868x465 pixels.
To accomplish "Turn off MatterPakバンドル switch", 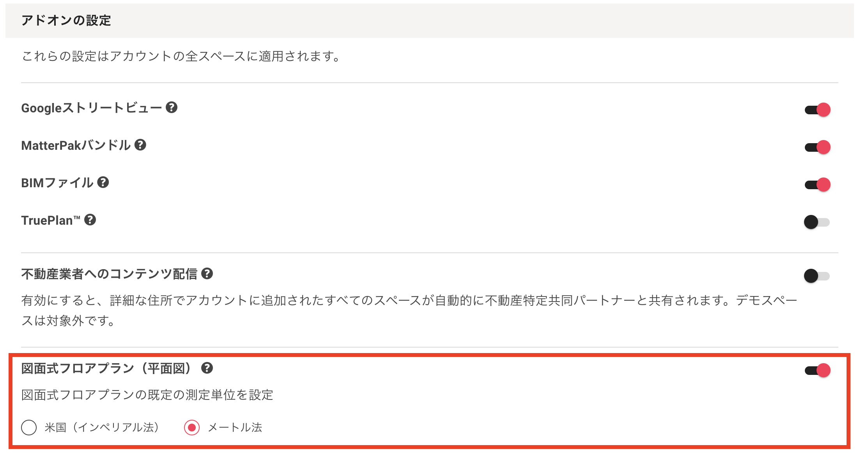I will (817, 147).
